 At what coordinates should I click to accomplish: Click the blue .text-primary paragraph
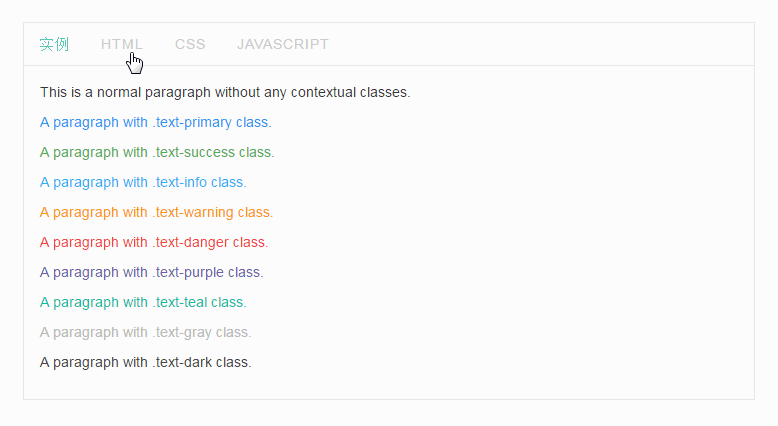click(x=156, y=122)
